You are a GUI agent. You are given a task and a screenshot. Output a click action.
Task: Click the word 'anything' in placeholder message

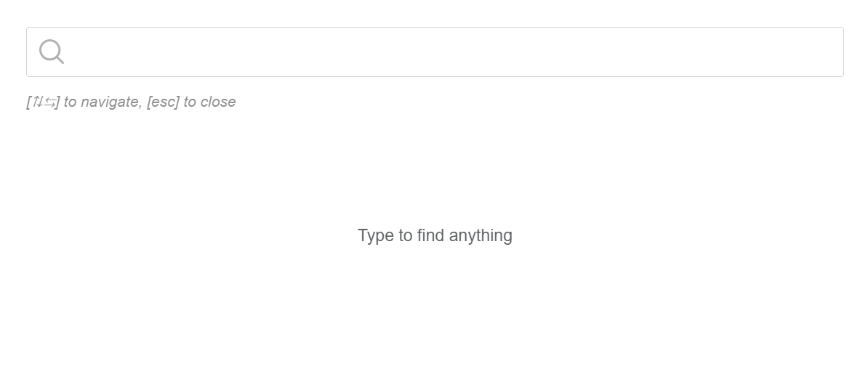pyautogui.click(x=481, y=235)
